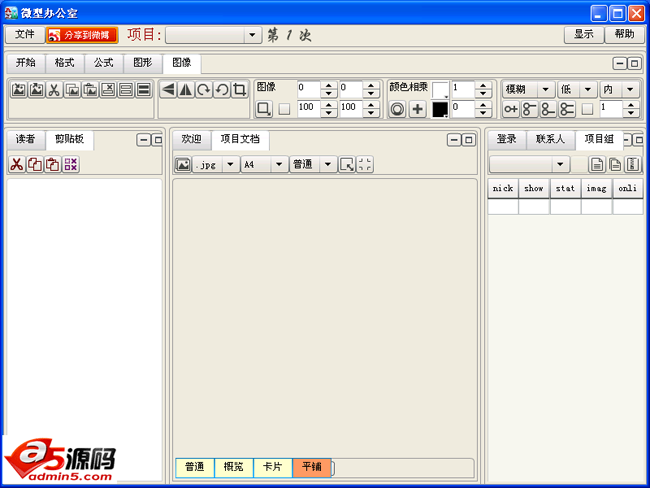Screen dimensions: 650x488
Task: Open the 读者 tab in left panel
Action: point(26,139)
